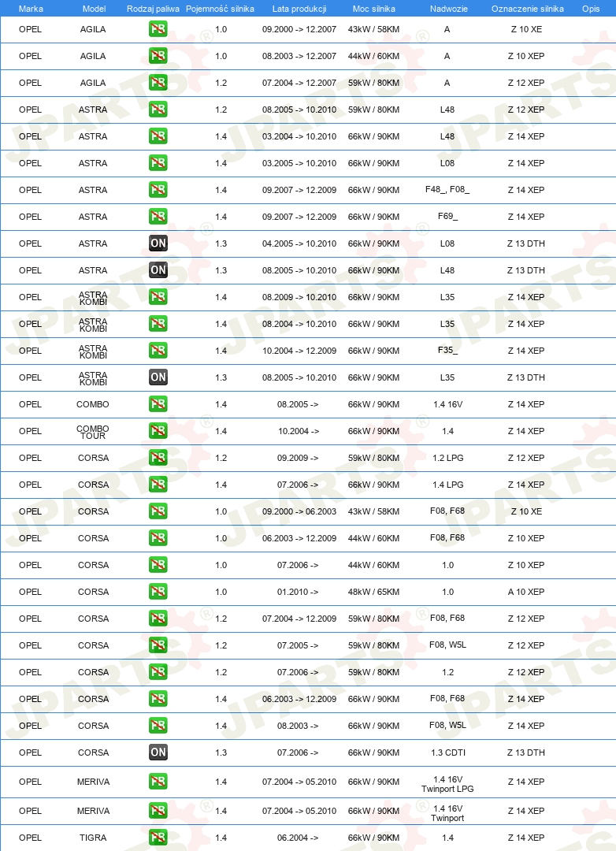
Task: Click the petrol icon for Astra Kombi 08.2004
Action: (158, 324)
